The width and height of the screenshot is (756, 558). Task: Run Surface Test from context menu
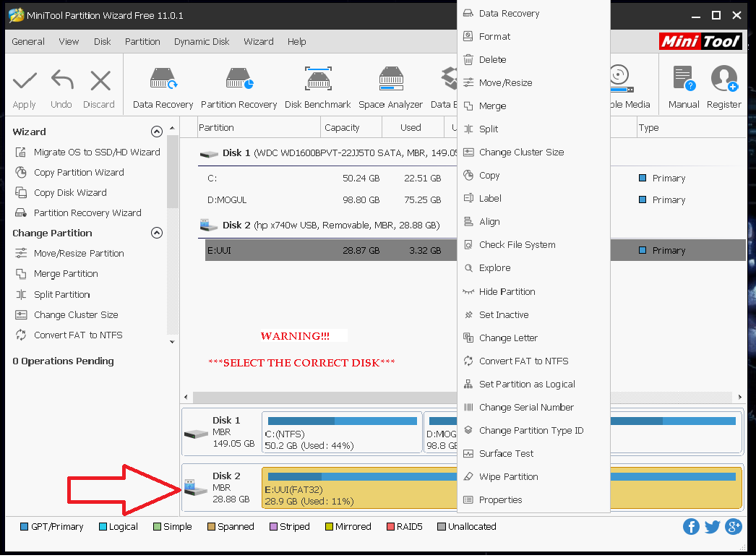click(x=533, y=454)
